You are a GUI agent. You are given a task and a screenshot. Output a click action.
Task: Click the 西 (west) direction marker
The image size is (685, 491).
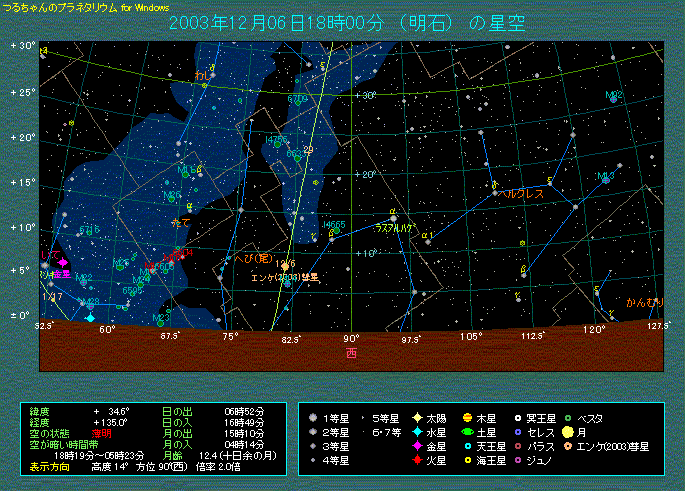pos(351,352)
